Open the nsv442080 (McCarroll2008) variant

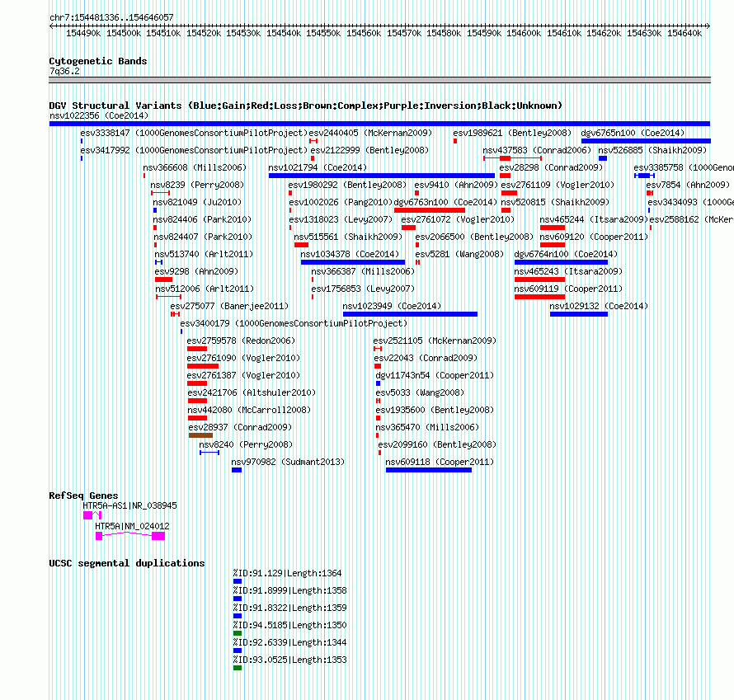click(x=249, y=410)
